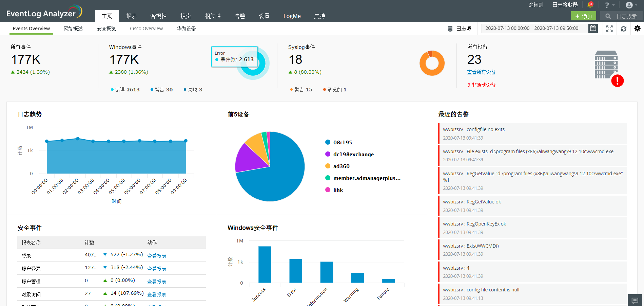Click the calendar date picker icon
This screenshot has width=644, height=306.
593,29
